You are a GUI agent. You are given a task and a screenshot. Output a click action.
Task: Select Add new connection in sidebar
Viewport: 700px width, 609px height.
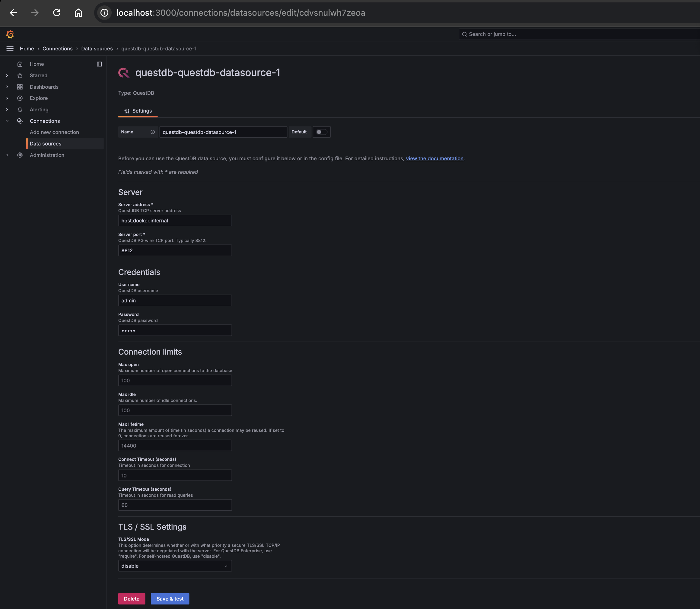(x=54, y=132)
